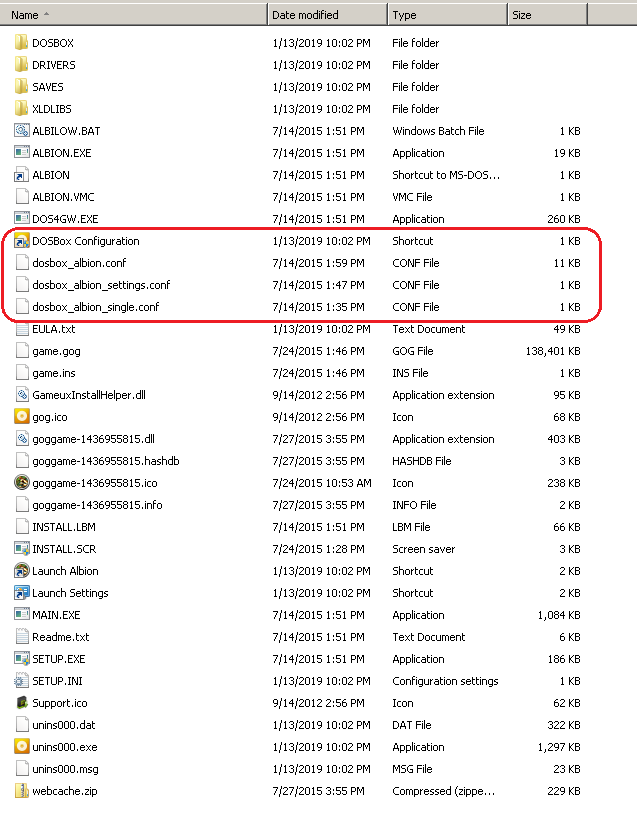This screenshot has width=637, height=817.
Task: Select the file named goggame-1436955815.info
Action: [97, 504]
